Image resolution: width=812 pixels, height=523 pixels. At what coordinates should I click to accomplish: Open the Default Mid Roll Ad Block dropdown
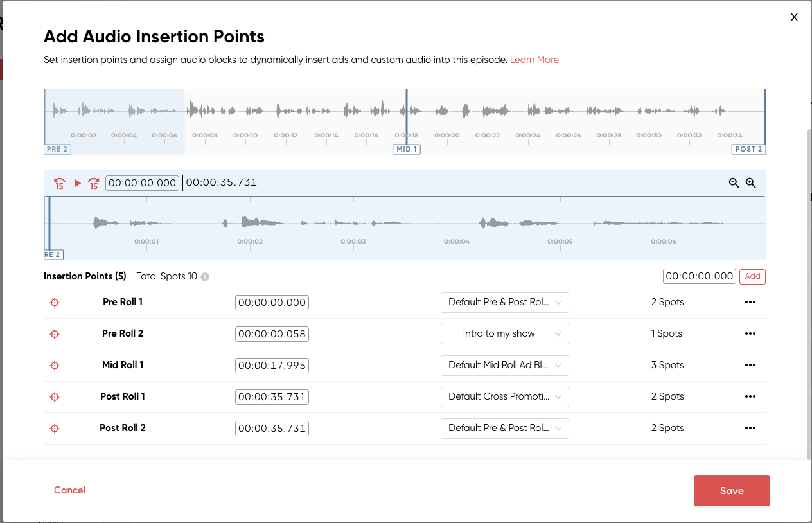pos(504,366)
